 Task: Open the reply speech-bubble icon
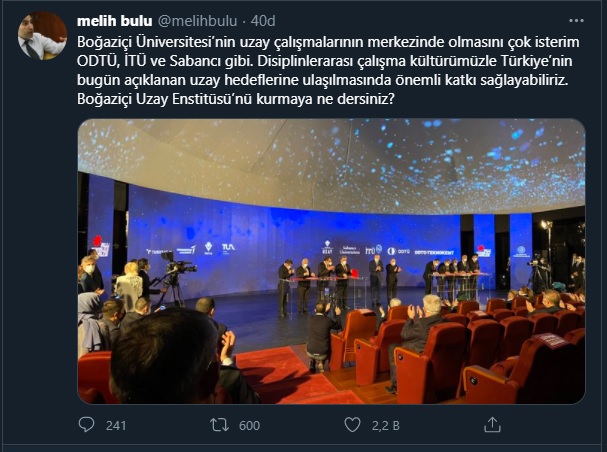coord(86,425)
